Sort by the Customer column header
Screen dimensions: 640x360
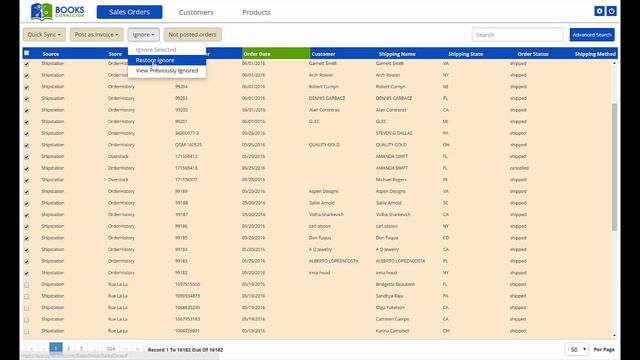[x=323, y=54]
